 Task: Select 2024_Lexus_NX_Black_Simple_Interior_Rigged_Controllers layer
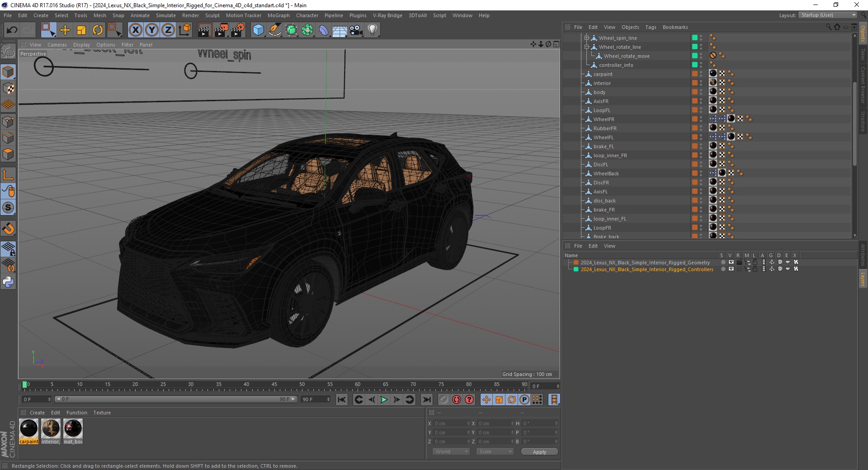click(647, 269)
